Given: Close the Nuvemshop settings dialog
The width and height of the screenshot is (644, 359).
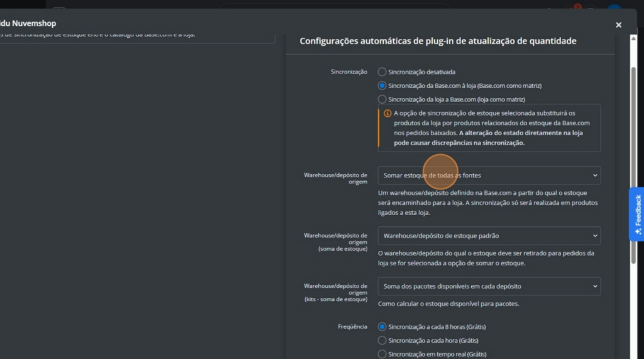Looking at the screenshot, I should pyautogui.click(x=619, y=25).
